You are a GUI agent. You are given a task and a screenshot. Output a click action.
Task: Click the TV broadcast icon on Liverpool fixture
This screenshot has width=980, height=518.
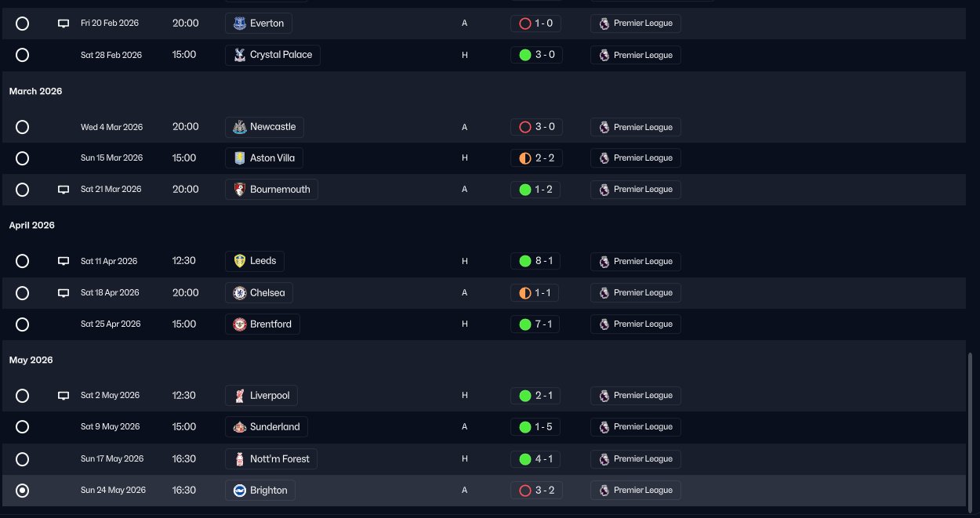click(x=64, y=396)
